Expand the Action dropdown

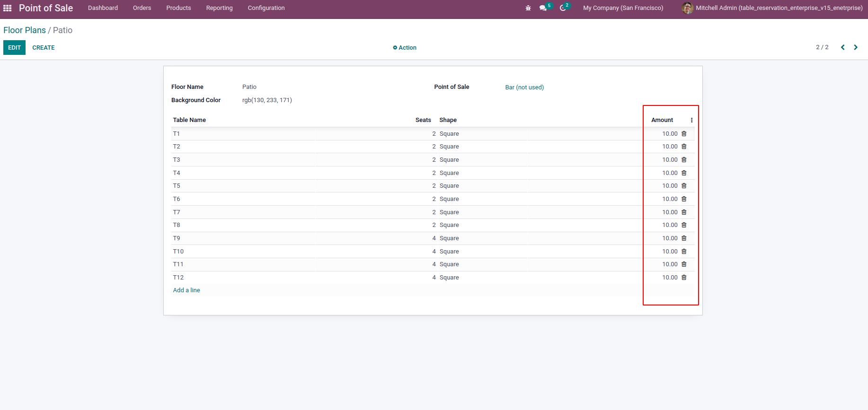coord(405,48)
